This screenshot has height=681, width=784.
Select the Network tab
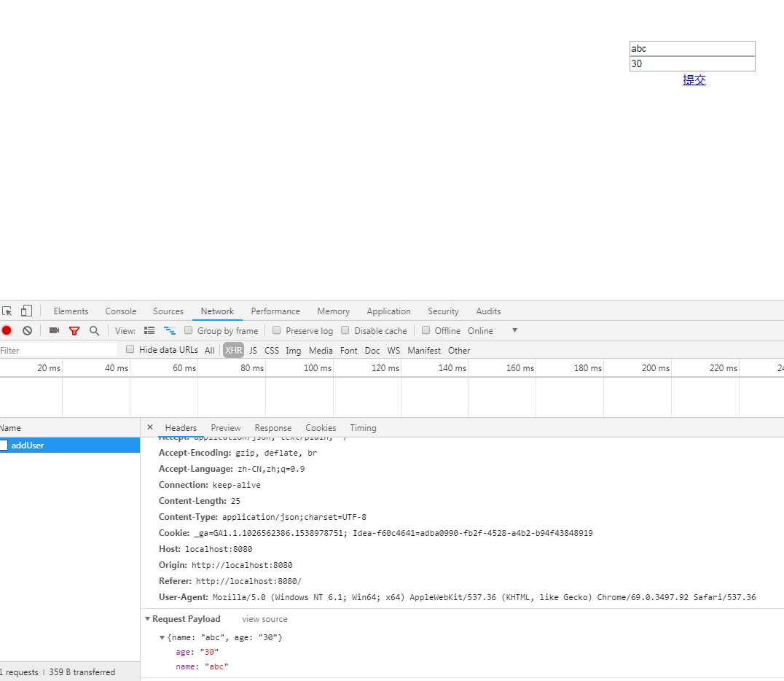point(217,311)
